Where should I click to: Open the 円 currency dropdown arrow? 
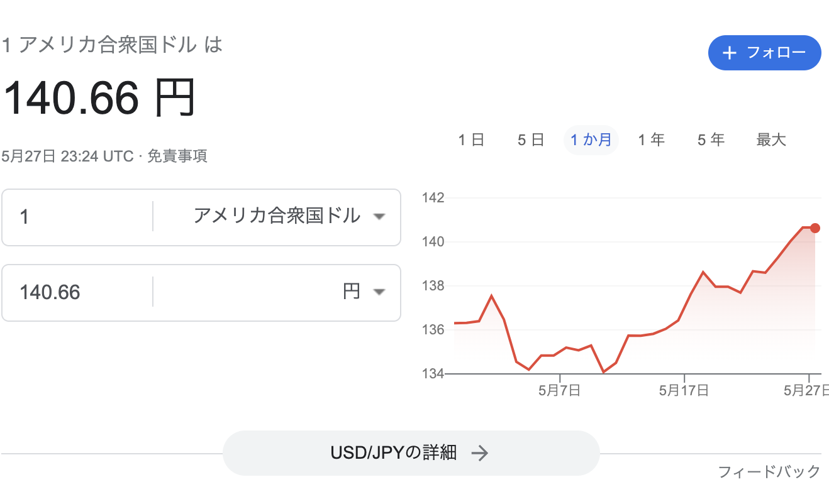[379, 292]
